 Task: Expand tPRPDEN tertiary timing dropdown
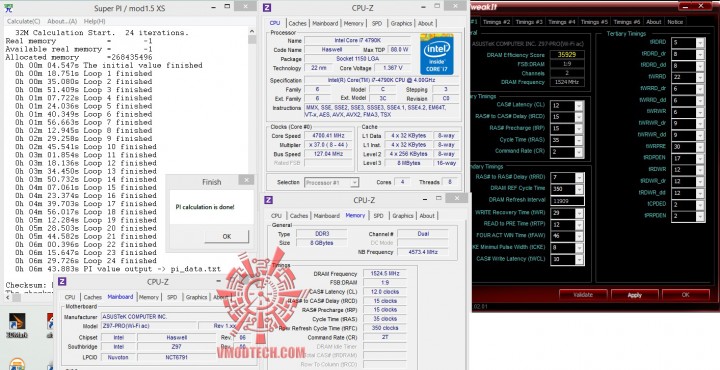click(x=700, y=216)
